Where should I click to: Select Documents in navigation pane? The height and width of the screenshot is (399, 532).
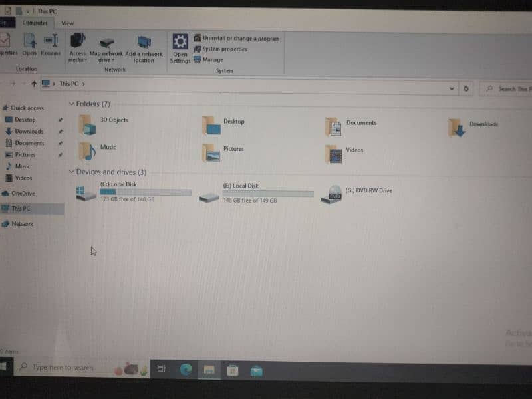pyautogui.click(x=25, y=143)
